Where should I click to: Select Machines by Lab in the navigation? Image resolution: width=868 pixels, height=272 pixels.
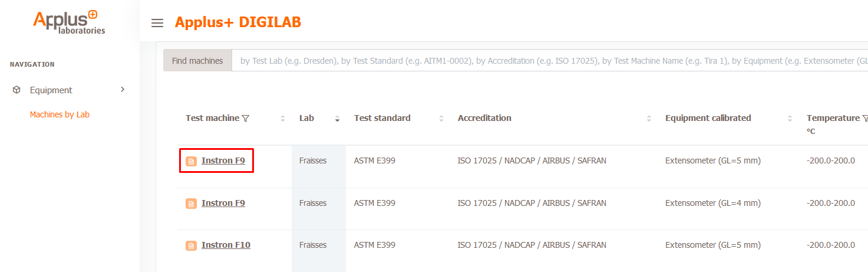point(60,114)
